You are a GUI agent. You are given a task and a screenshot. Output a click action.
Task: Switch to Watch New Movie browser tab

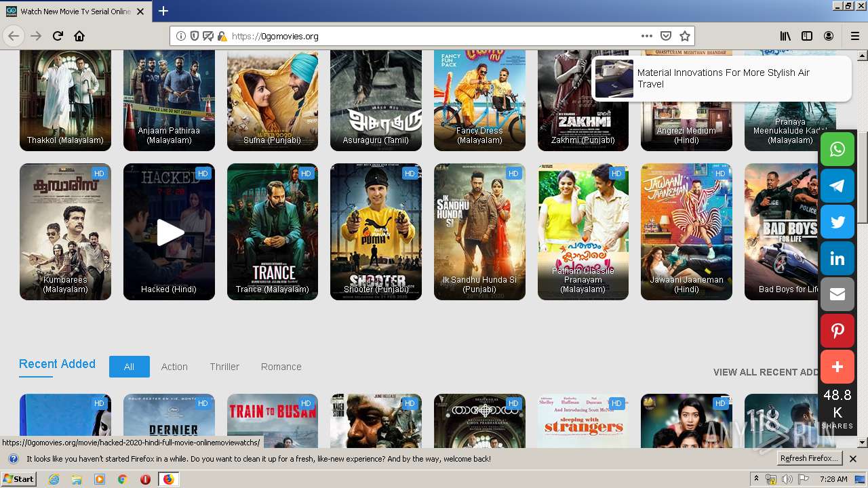[x=75, y=12]
